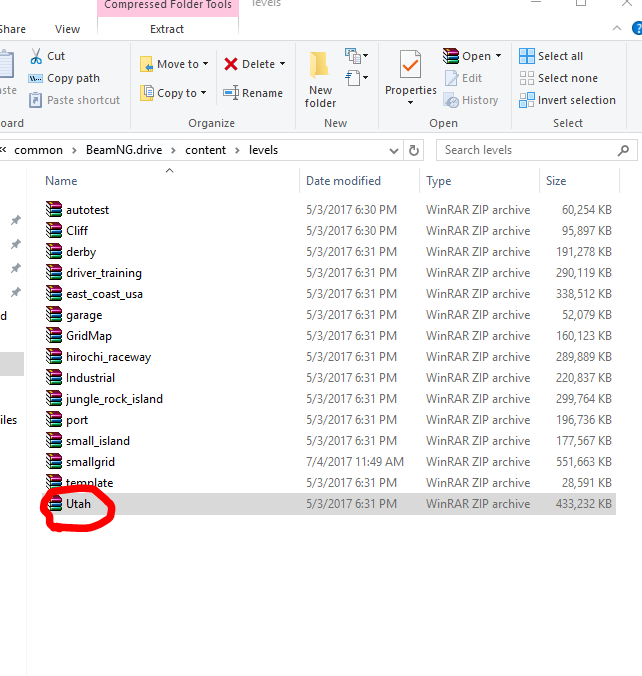Click the search magnifier icon
The width and height of the screenshot is (642, 676).
pyautogui.click(x=623, y=150)
